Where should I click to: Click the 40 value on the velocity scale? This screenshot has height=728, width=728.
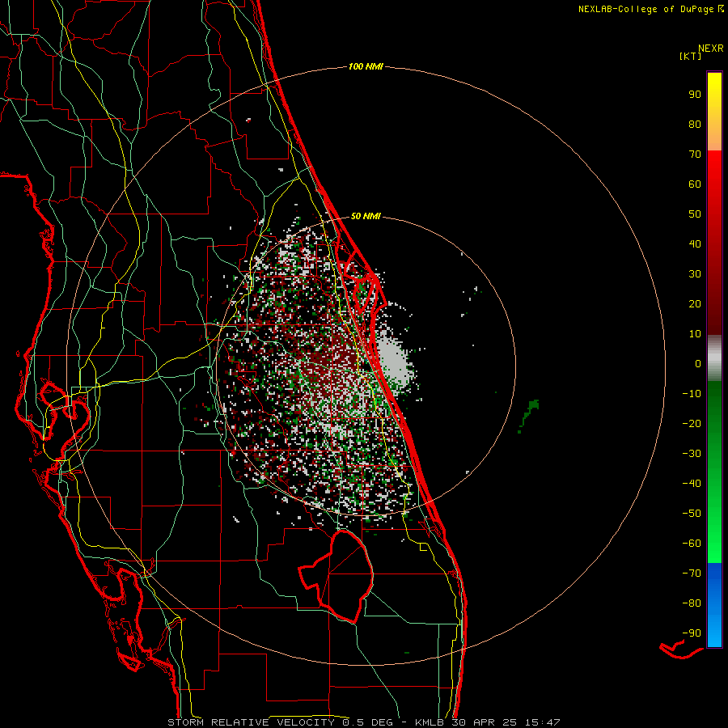click(695, 243)
